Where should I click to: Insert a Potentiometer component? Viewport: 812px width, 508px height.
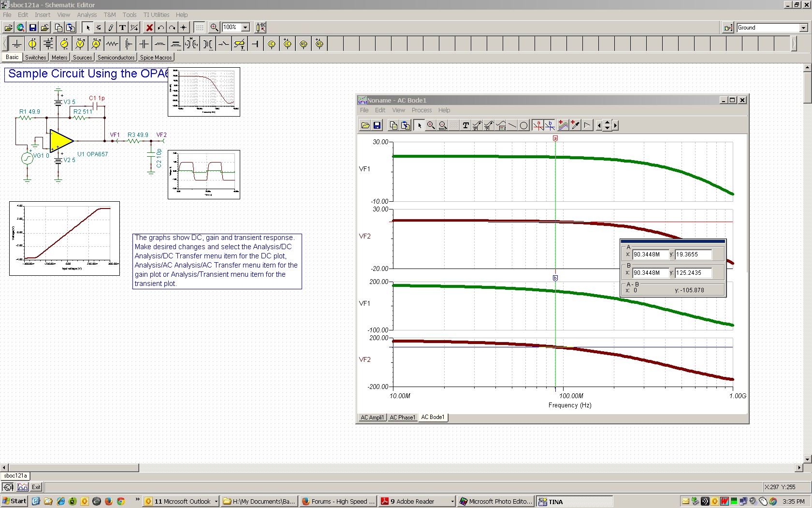click(128, 44)
